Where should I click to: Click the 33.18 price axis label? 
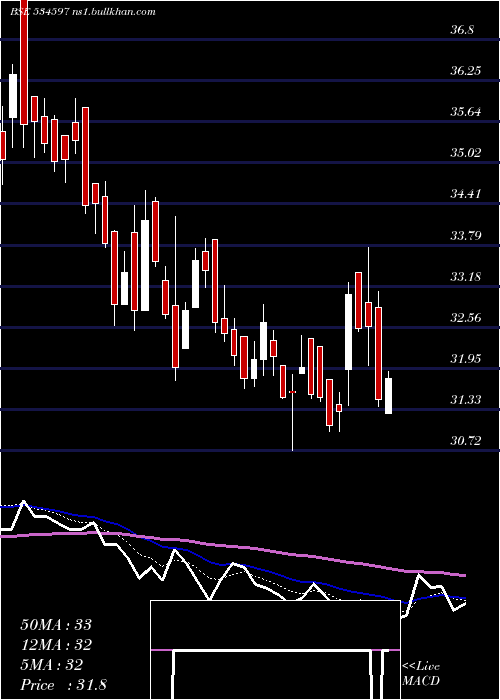pyautogui.click(x=465, y=276)
